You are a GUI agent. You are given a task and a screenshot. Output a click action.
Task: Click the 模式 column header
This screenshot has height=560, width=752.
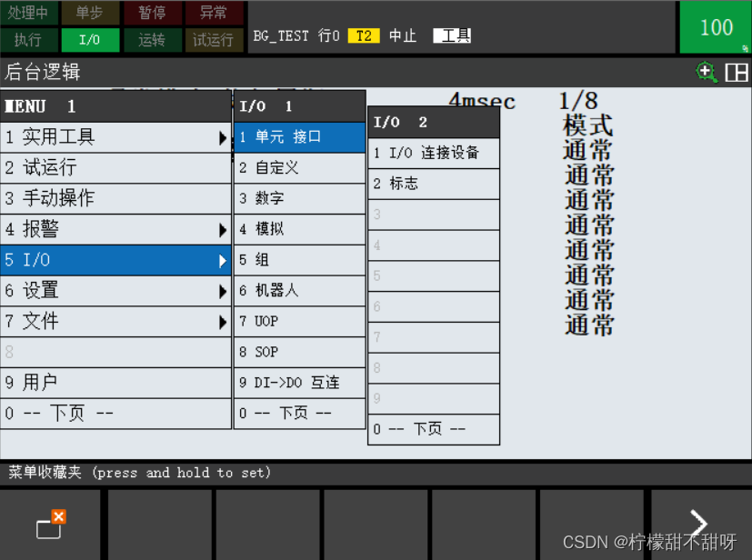(x=588, y=125)
